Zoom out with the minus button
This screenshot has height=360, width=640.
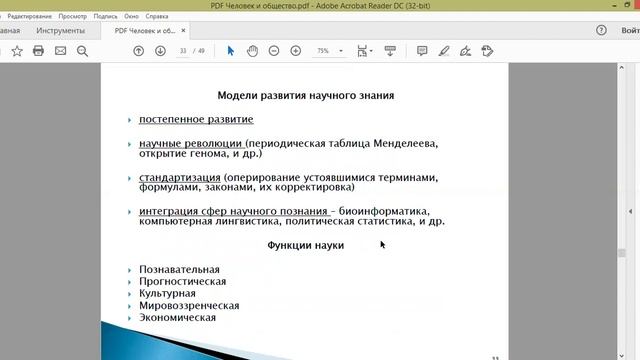click(x=274, y=51)
